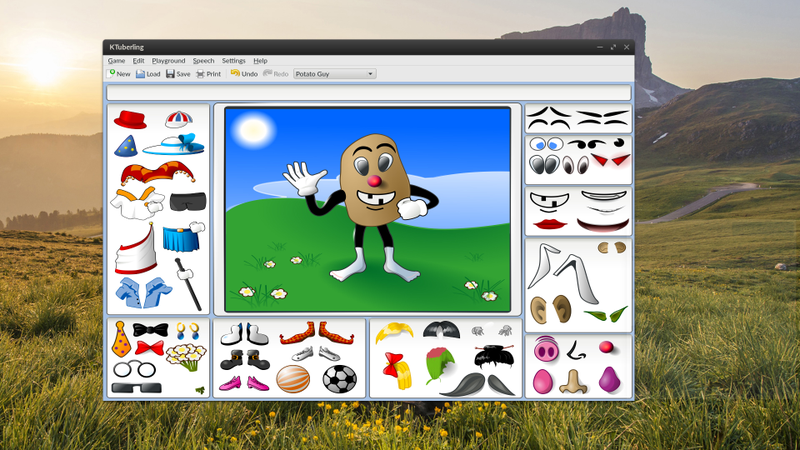Image resolution: width=800 pixels, height=450 pixels.
Task: Click the New toolbar button
Action: coord(118,74)
